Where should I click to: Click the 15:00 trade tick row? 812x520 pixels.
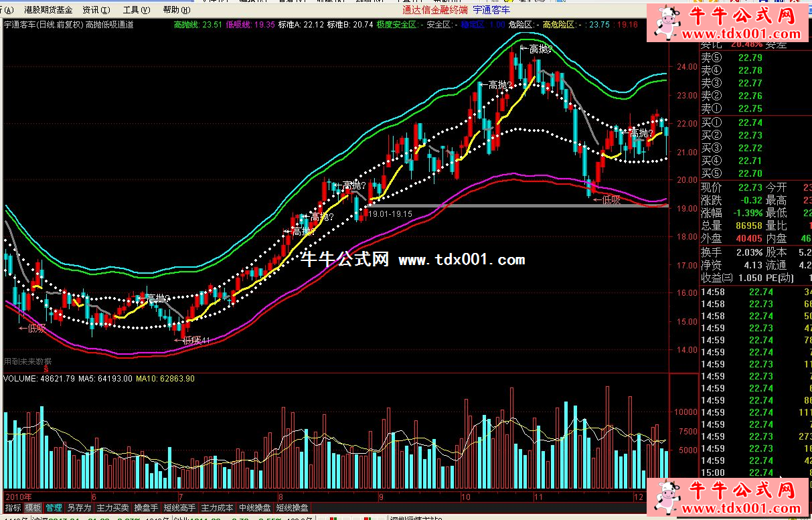pyautogui.click(x=756, y=472)
